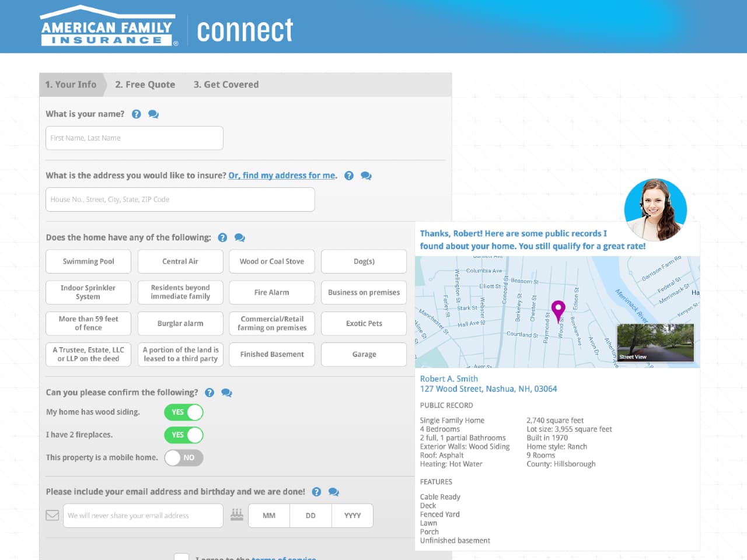Viewport: 747px width, 560px height.
Task: Open the DD day field
Action: point(310,515)
